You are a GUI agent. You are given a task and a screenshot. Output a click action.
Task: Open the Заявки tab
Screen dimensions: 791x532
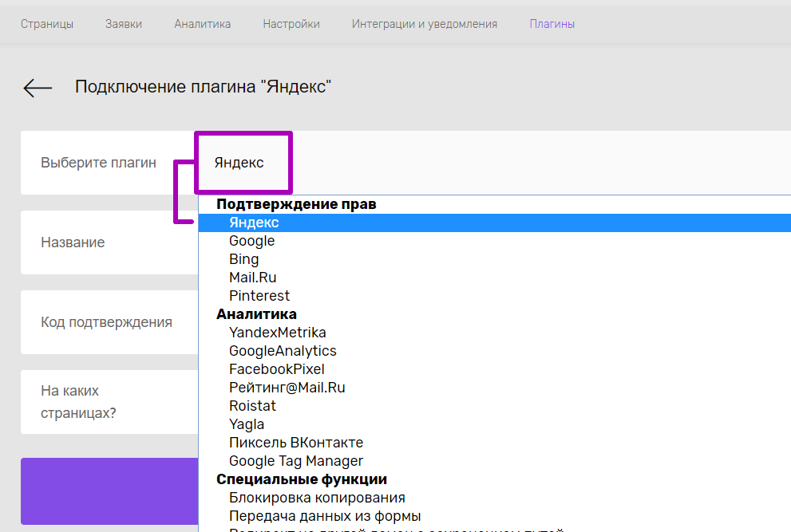point(124,24)
